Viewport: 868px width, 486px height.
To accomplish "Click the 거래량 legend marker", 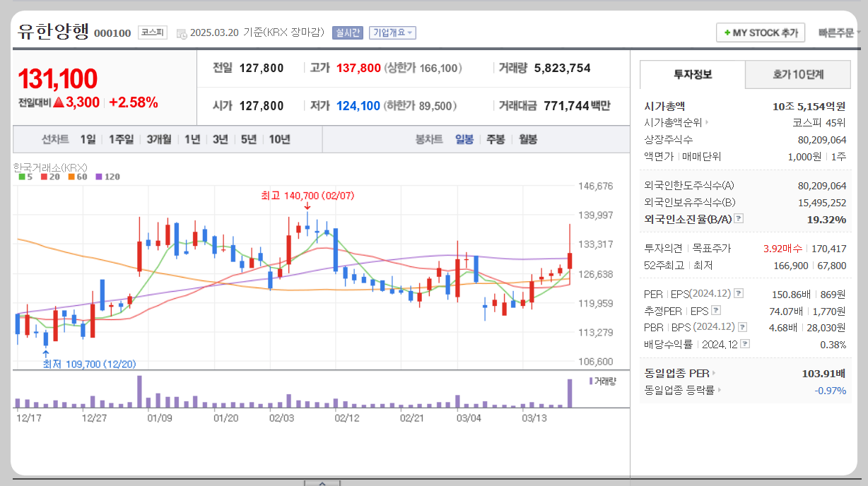I will tap(591, 381).
